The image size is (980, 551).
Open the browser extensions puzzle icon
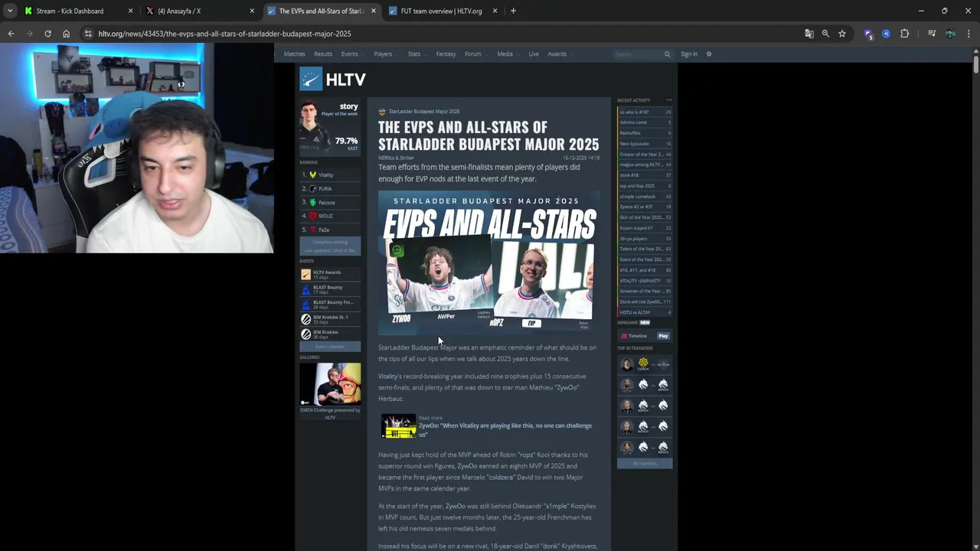904,34
